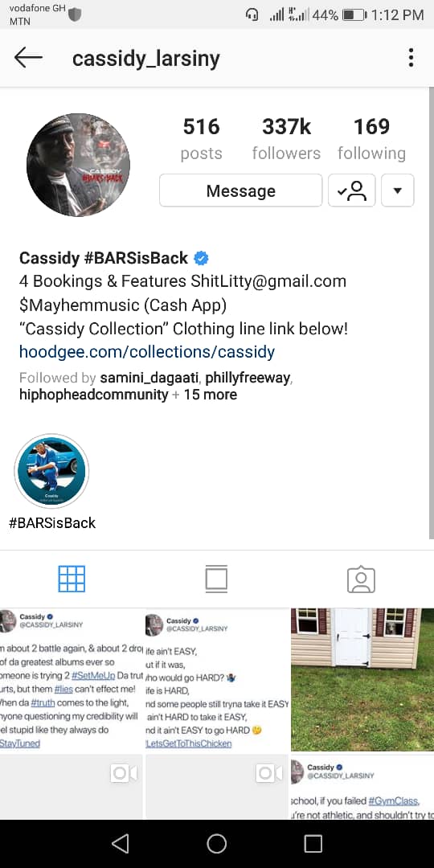Open the #BARSisBack story highlight

51,471
